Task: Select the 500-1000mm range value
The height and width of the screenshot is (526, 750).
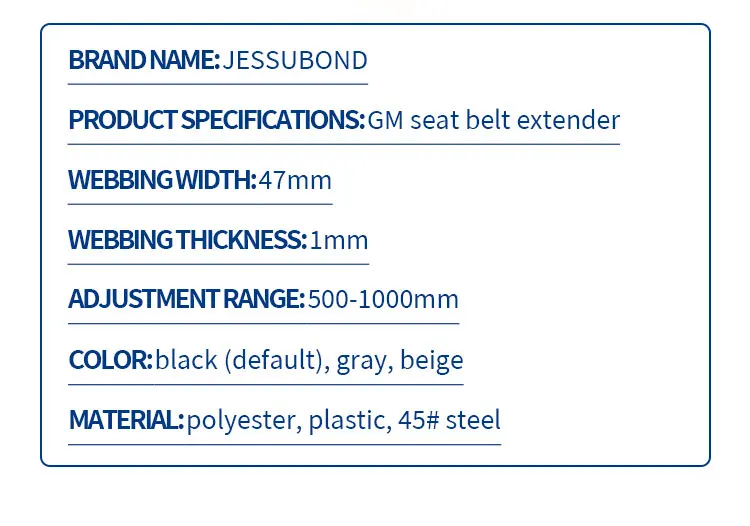Action: [x=383, y=299]
